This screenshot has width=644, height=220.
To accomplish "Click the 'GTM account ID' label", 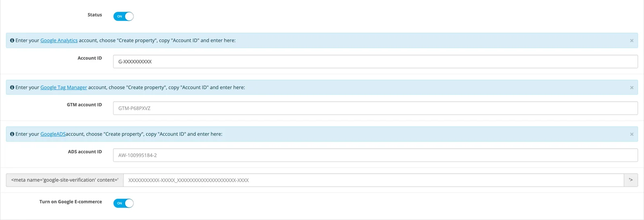I will tap(85, 105).
